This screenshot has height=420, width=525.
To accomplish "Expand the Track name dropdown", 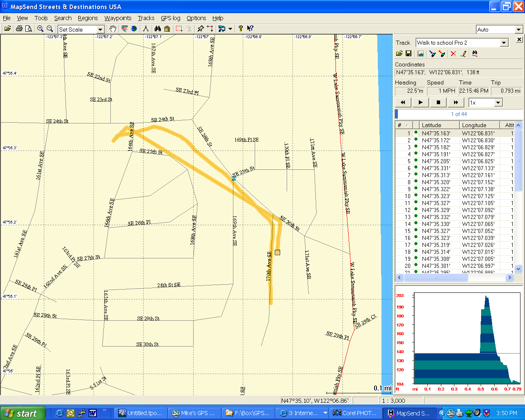I will click(x=504, y=43).
